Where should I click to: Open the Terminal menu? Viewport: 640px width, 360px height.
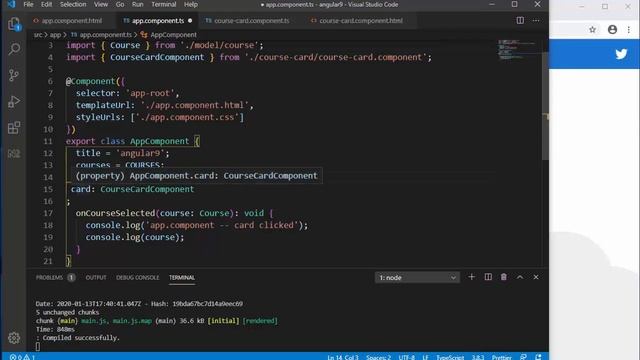[164, 4]
